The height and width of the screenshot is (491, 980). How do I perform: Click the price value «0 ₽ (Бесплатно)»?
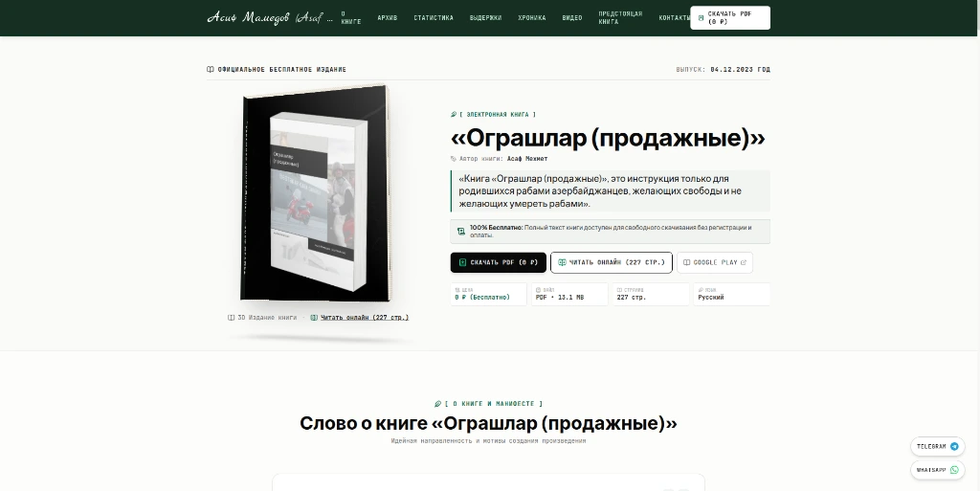tap(482, 298)
